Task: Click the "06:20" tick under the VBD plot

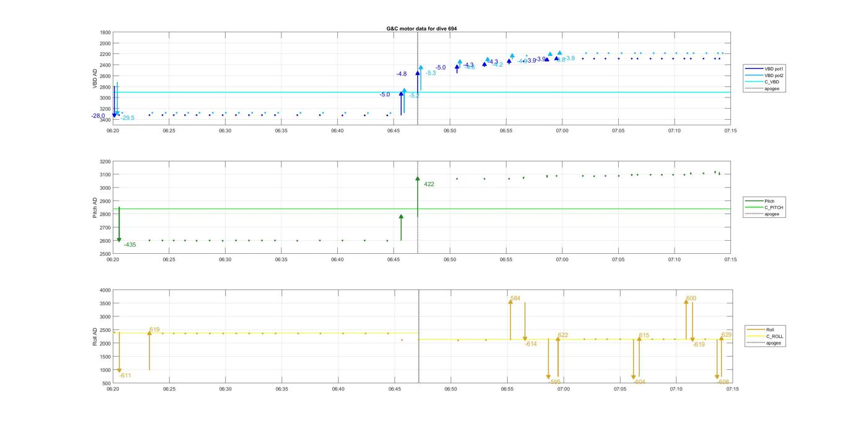Action: tap(113, 131)
